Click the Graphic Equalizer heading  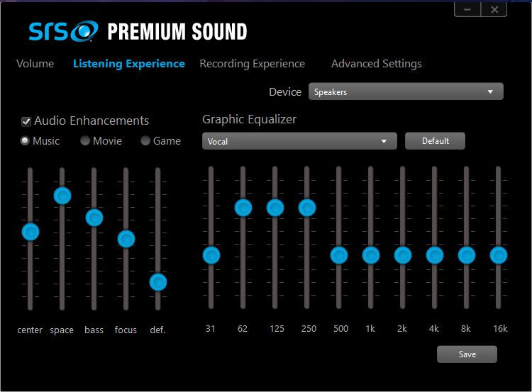tap(250, 119)
